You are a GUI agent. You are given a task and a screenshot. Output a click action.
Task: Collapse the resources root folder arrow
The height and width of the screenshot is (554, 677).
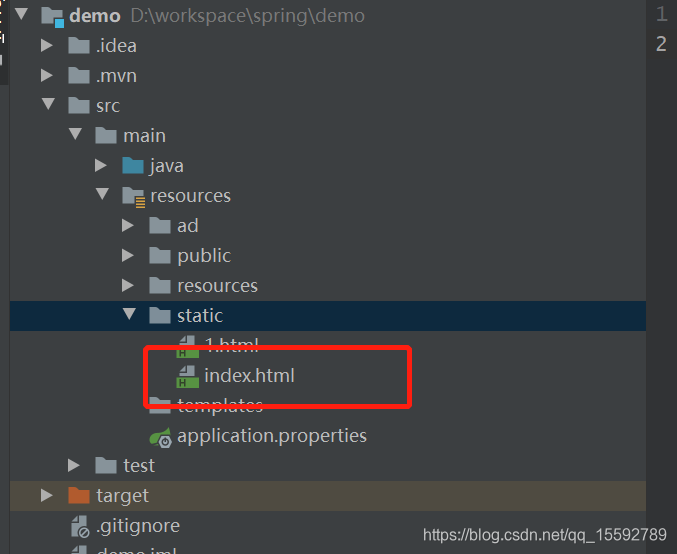tap(102, 194)
